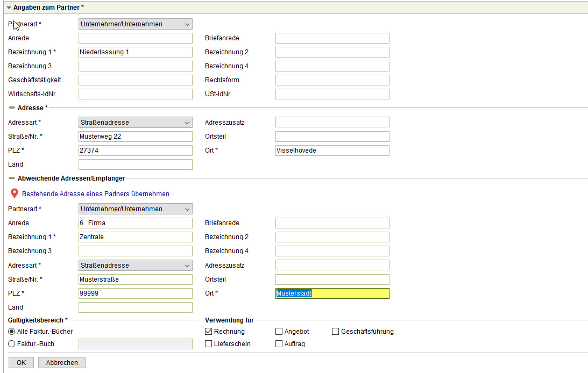
Task: Tick the Geschäftsführung checkbox
Action: pos(336,332)
